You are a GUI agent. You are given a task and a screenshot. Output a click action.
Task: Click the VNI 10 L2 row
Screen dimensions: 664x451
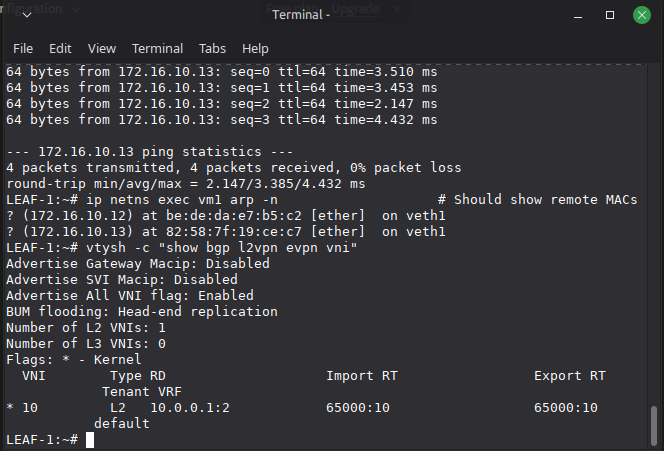[302, 408]
